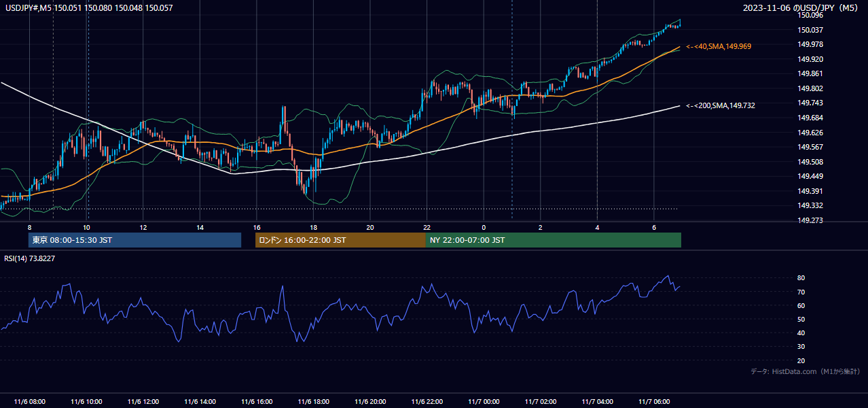Click hour label 16 on the price chart axis

click(257, 227)
